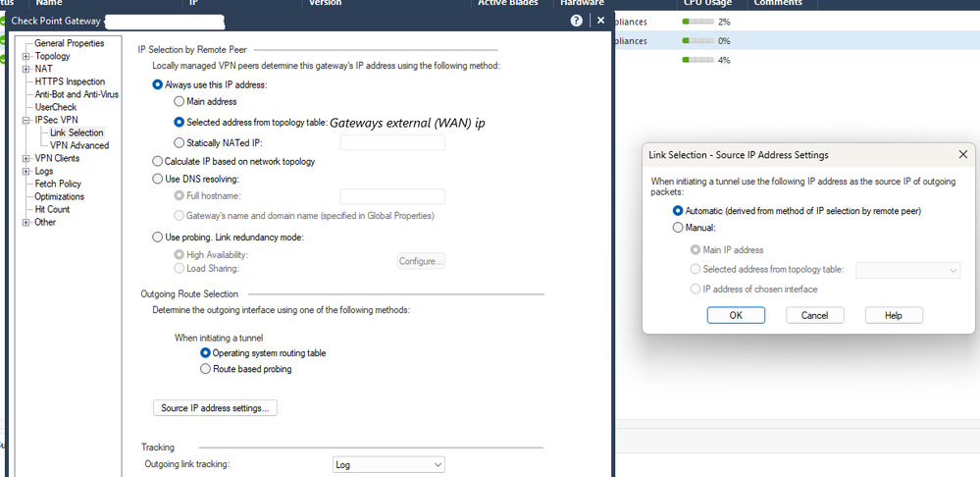This screenshot has height=477, width=980.
Task: Expand the Topology tree node
Action: tap(26, 56)
